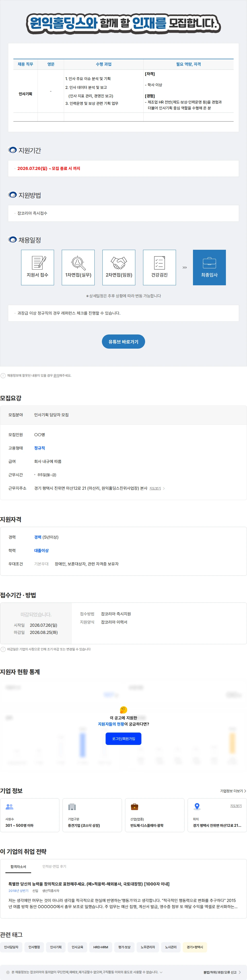Click the 지원방법 section bullet icon
Viewport: 247px width, 980px height.
pos(13,195)
